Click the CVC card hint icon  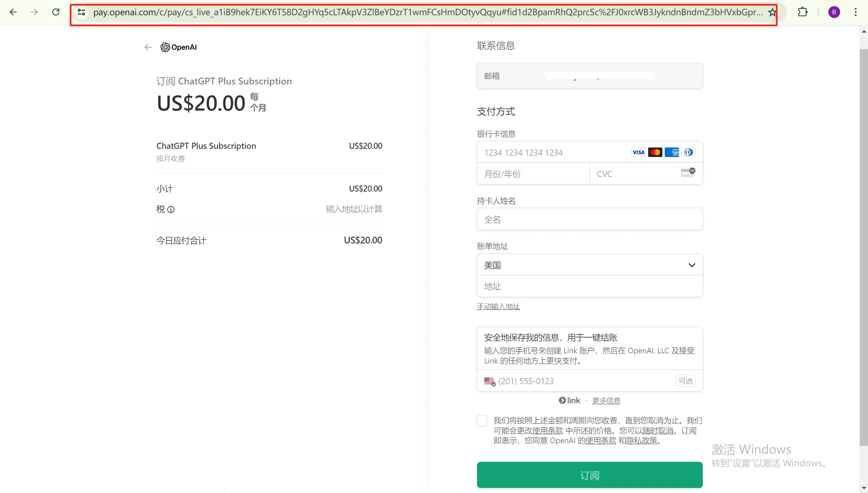coord(688,173)
